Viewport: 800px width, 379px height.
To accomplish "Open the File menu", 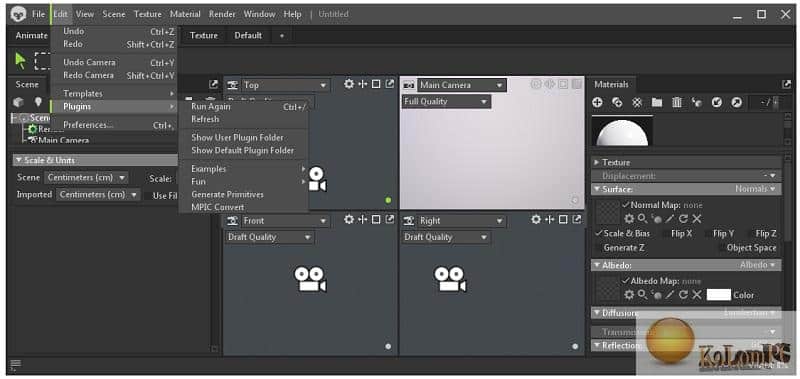I will pos(39,14).
